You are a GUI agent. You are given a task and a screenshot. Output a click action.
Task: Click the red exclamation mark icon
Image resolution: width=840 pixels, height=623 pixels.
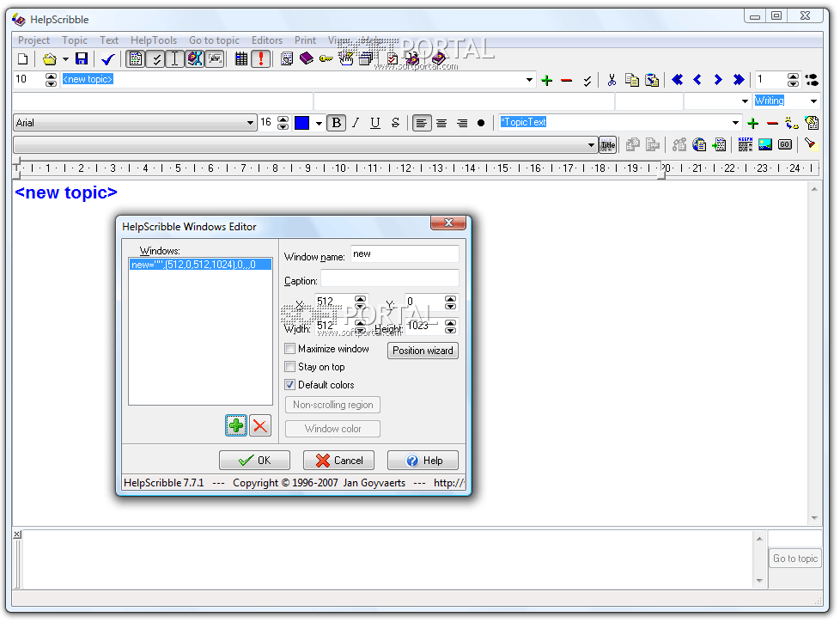pyautogui.click(x=261, y=58)
